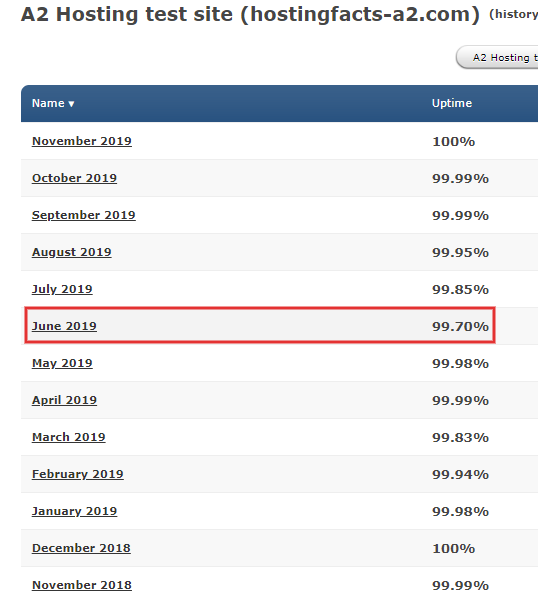Open the October 2019 report link
538x603 pixels.
coord(74,178)
